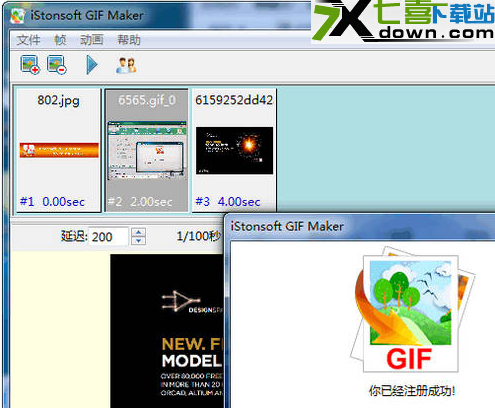495x408 pixels.
Task: Play the animation preview
Action: click(x=92, y=65)
